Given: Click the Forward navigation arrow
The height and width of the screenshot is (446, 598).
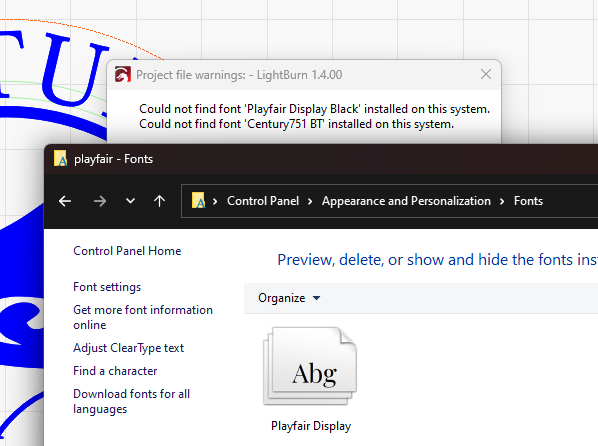Looking at the screenshot, I should (x=100, y=201).
